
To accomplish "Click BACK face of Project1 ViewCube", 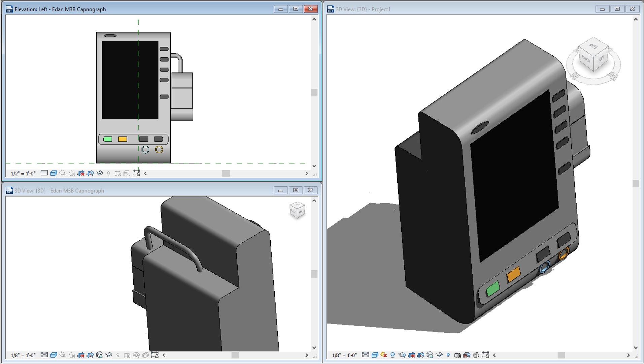I will point(586,60).
